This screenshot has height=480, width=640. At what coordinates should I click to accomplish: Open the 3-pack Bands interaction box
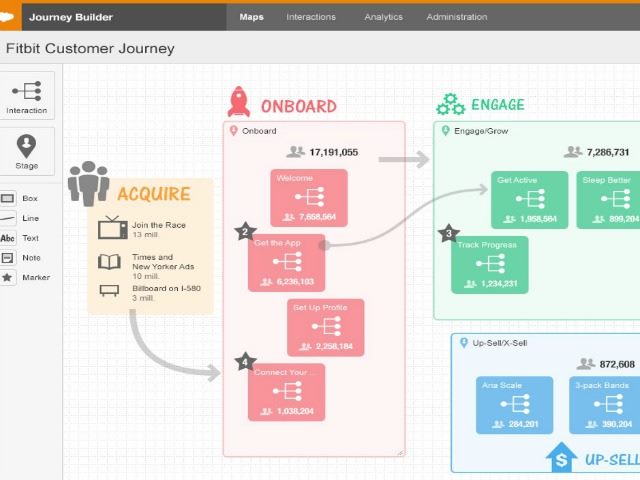click(605, 405)
